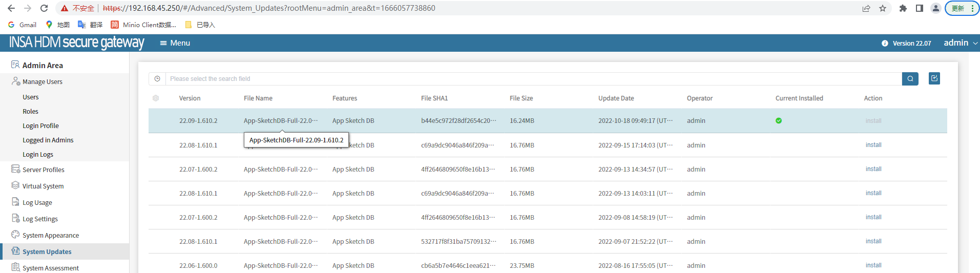This screenshot has height=273, width=980.
Task: Collapse the Manage Users section
Action: [42, 82]
